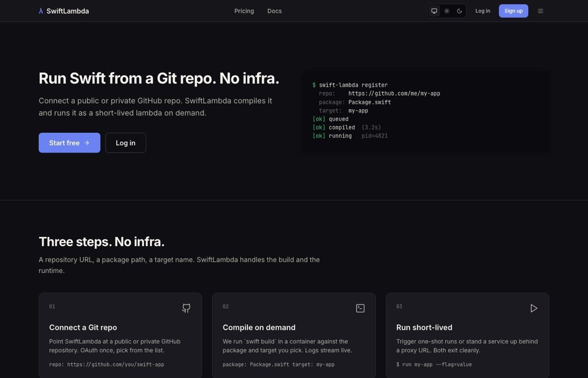Screen dimensions: 588x378
Task: Click the 'swift-lambda register' command text
Action: click(353, 85)
